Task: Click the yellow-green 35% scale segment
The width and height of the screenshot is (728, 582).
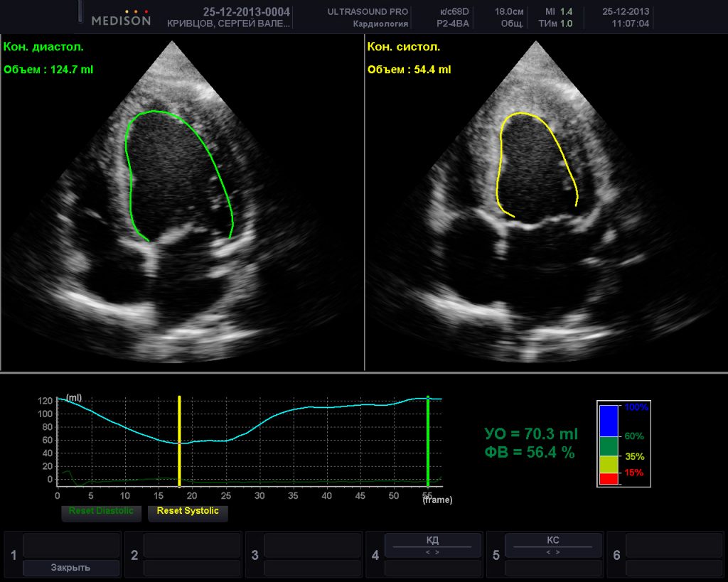Action: pos(610,463)
